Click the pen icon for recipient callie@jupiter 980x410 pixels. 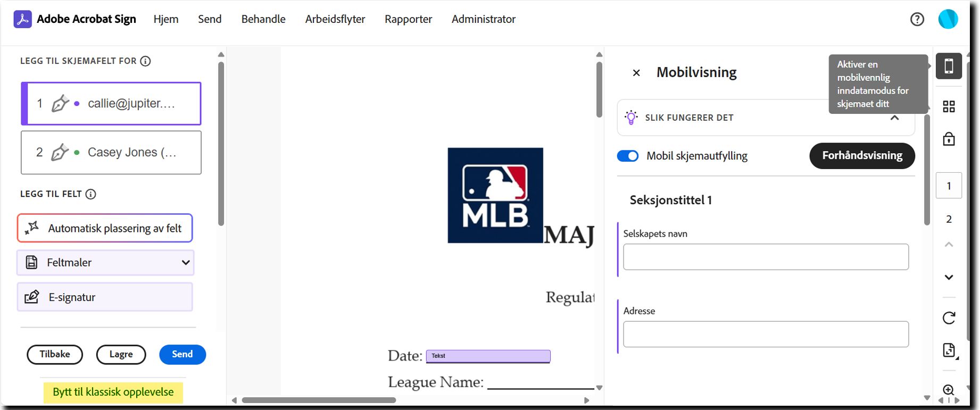click(x=60, y=103)
